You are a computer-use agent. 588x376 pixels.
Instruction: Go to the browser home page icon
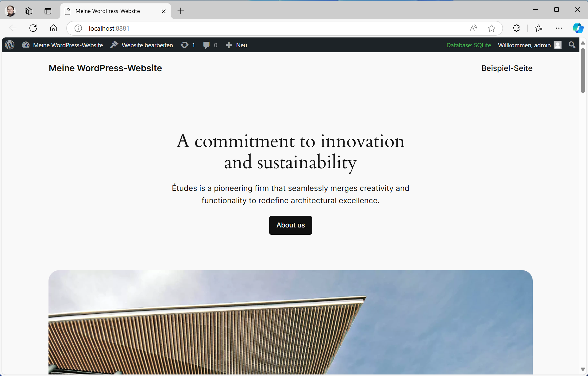pos(53,28)
